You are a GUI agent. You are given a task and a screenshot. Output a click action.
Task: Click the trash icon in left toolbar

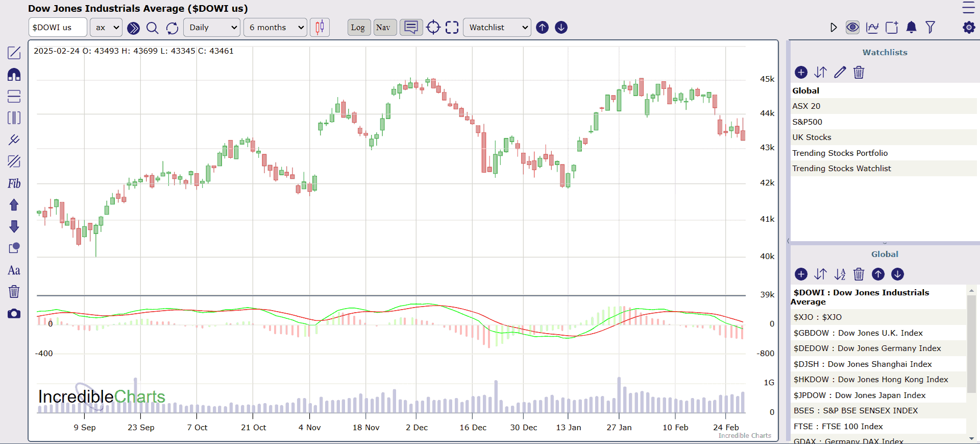14,291
